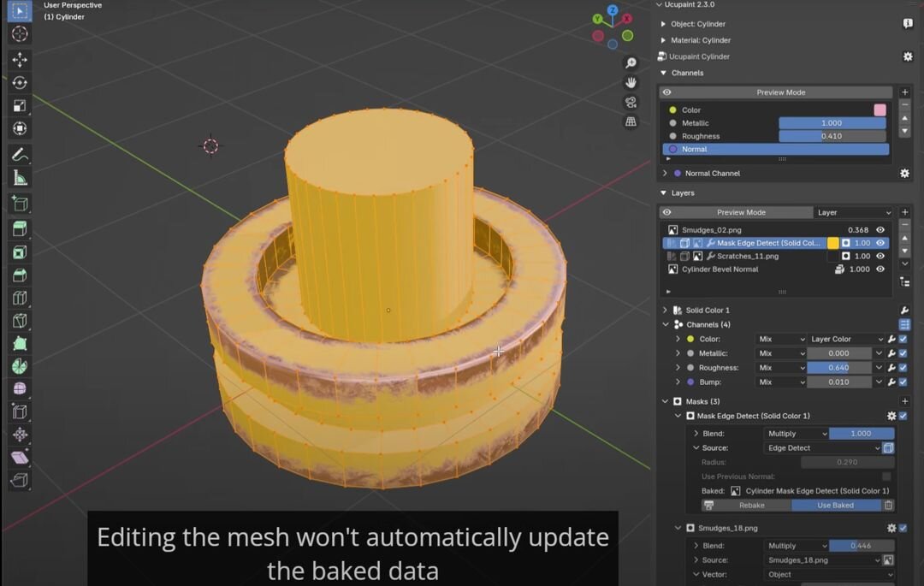The width and height of the screenshot is (924, 586).
Task: Toggle Channels Preview Mode button
Action: (x=781, y=92)
